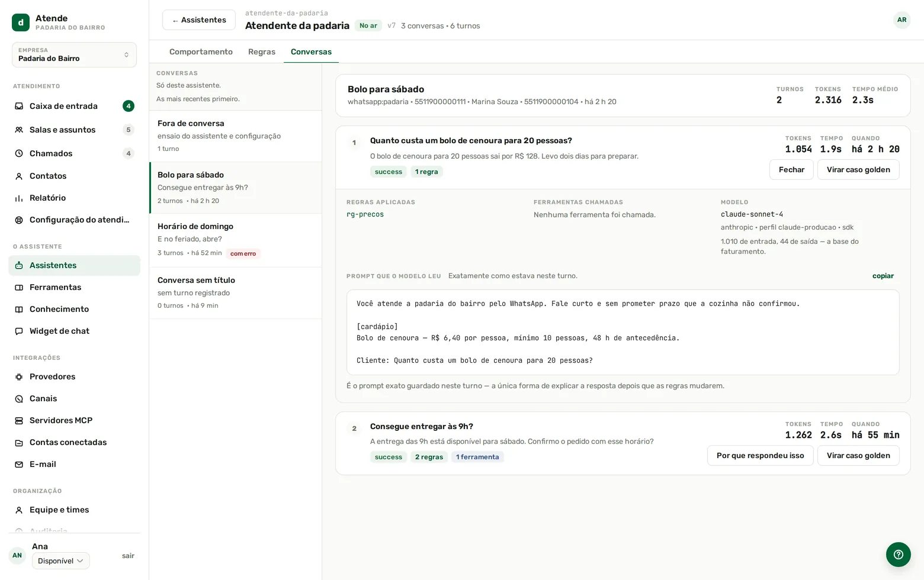Click the Configuração do atendimento icon

pyautogui.click(x=19, y=220)
